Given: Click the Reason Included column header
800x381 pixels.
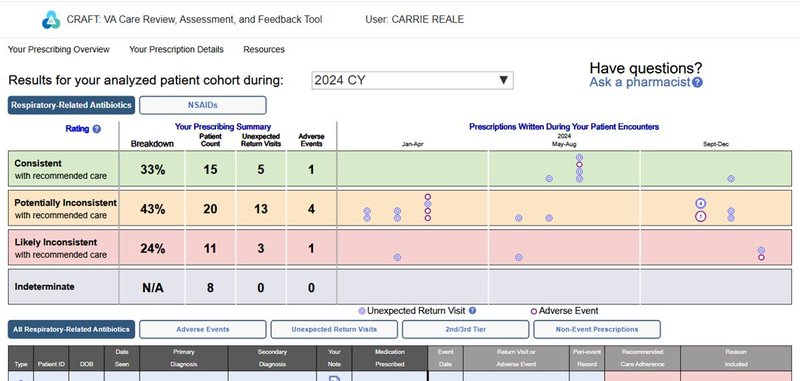Looking at the screenshot, I should pyautogui.click(x=736, y=358).
